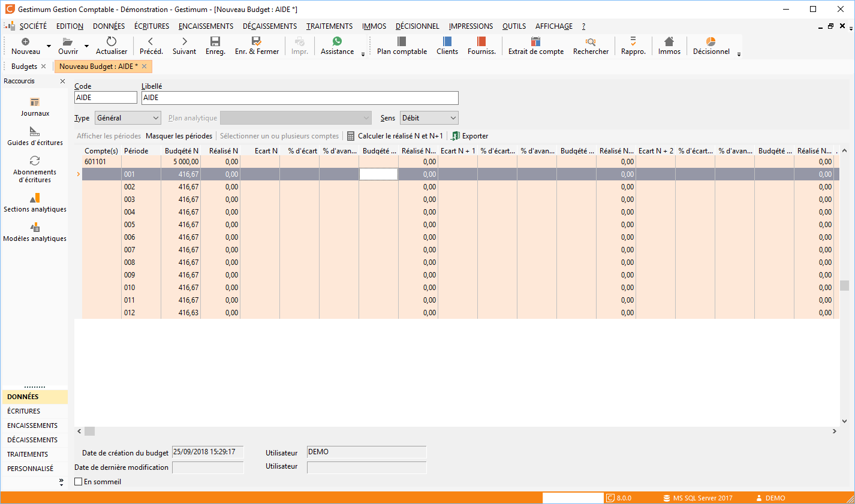855x504 pixels.
Task: Open Guides d'écritures shortcut
Action: 35,136
